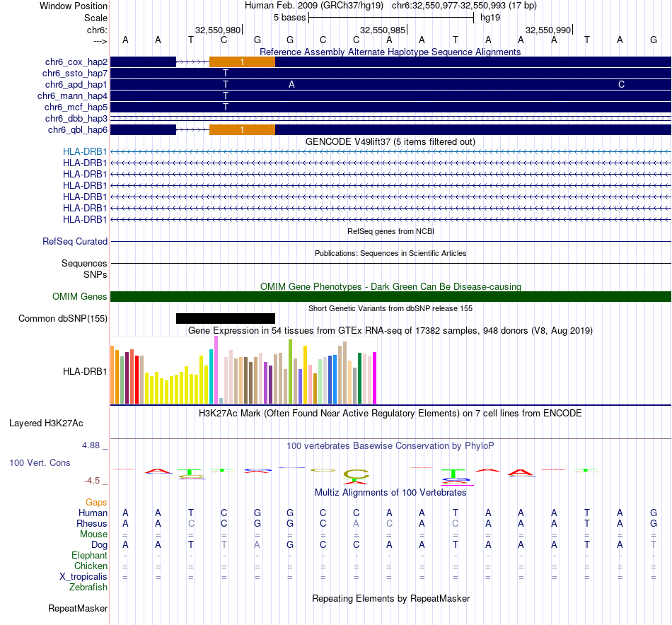Click the chr6_mcf_hap5 track label
The image size is (672, 625).
coord(76,107)
